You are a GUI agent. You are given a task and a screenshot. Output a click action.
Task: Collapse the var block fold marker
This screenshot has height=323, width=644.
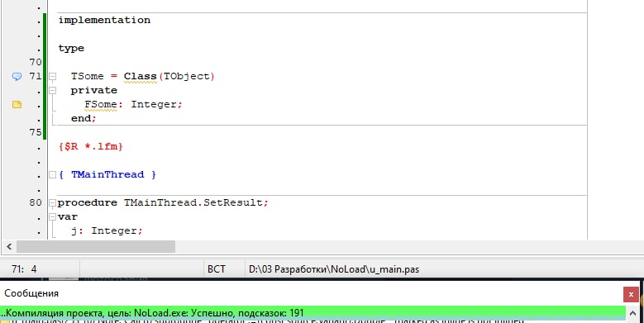coord(53,216)
